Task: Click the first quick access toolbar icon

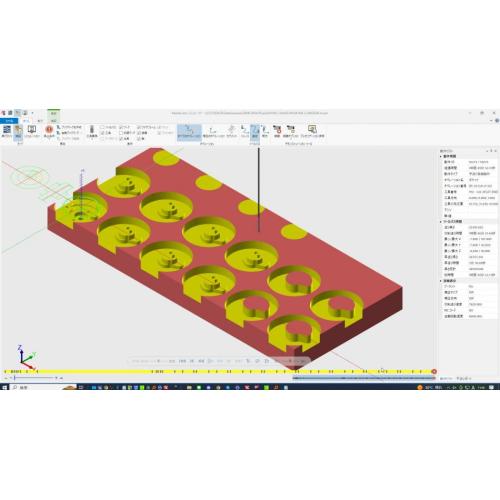Action: 3,113
